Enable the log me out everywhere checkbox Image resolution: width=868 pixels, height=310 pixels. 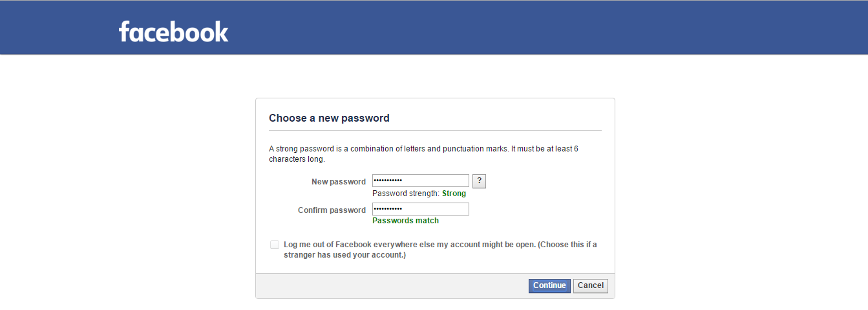275,245
